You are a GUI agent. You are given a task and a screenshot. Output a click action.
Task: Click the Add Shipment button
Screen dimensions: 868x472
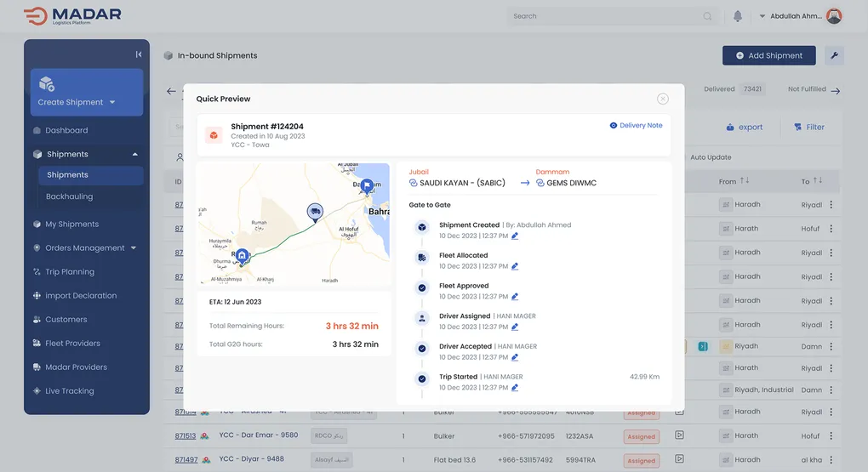(x=768, y=55)
